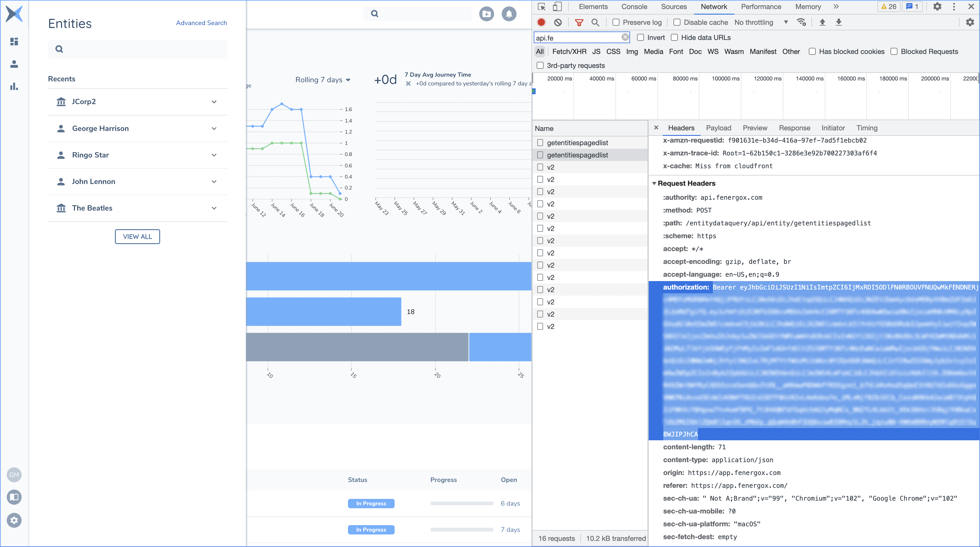The image size is (980, 547).
Task: Open the Payload tab
Action: coord(718,128)
